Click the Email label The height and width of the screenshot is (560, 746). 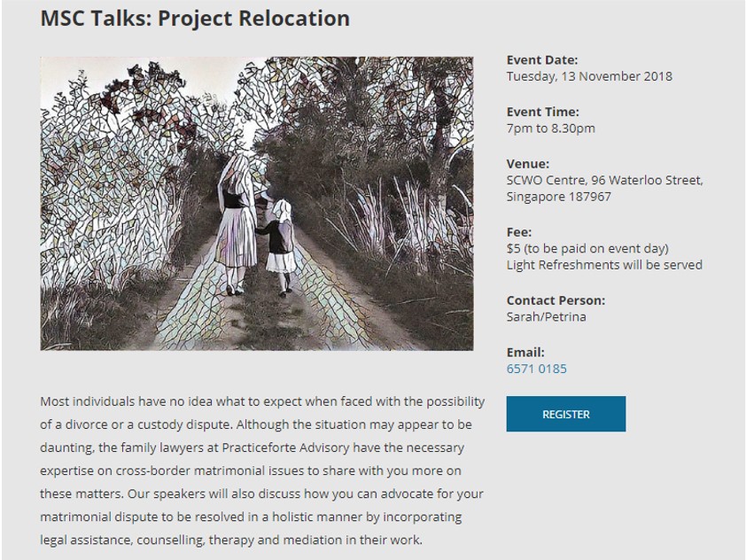point(525,353)
